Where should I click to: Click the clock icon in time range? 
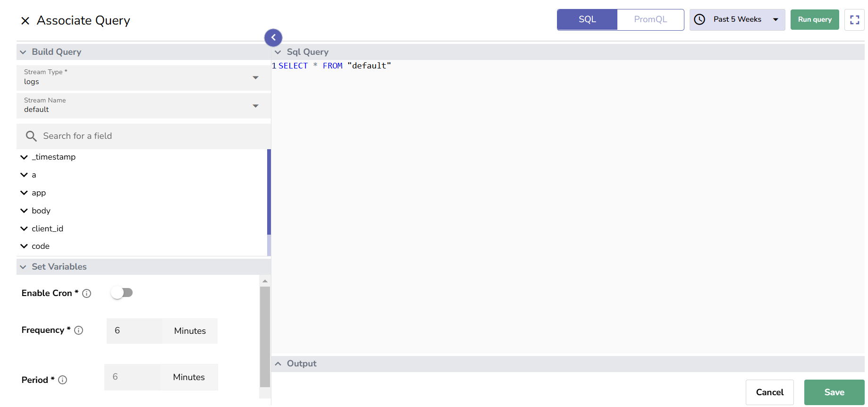coord(699,19)
